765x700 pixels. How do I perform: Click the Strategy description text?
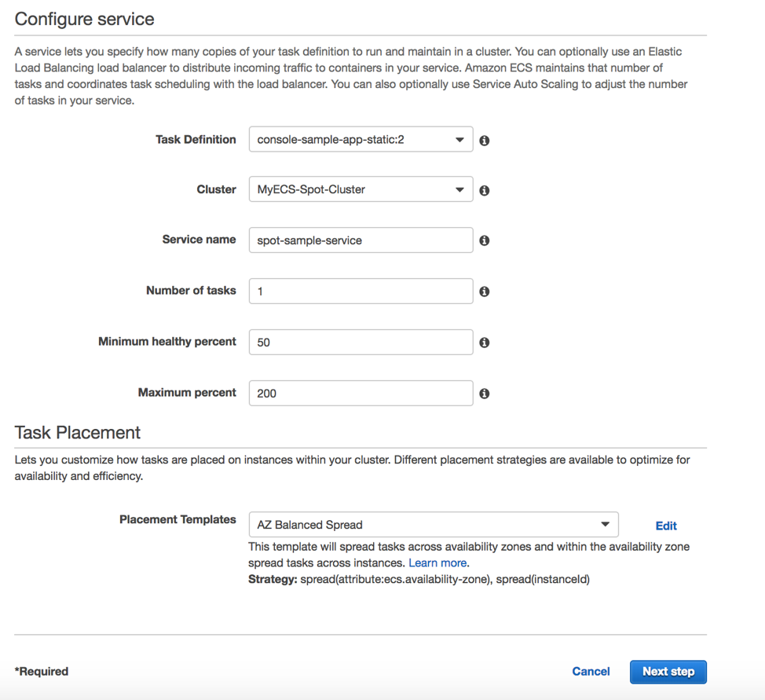(x=419, y=580)
